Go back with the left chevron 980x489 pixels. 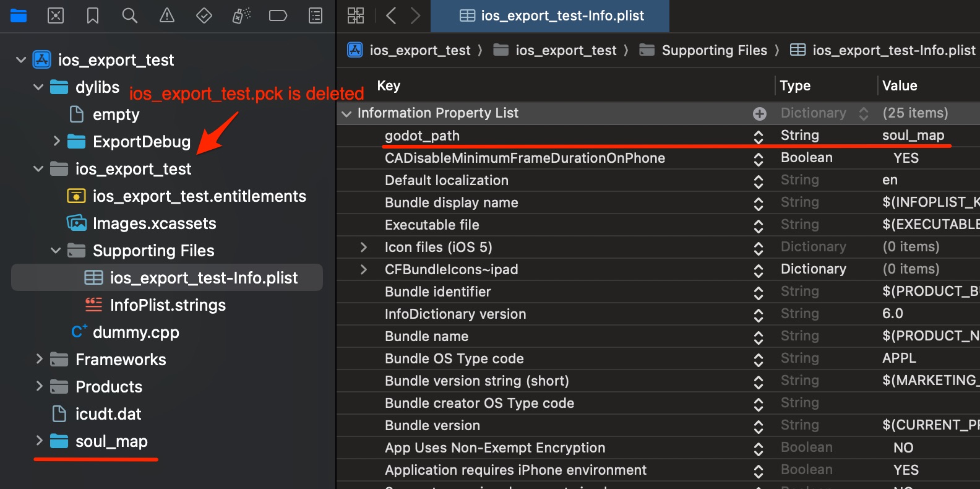coord(391,15)
